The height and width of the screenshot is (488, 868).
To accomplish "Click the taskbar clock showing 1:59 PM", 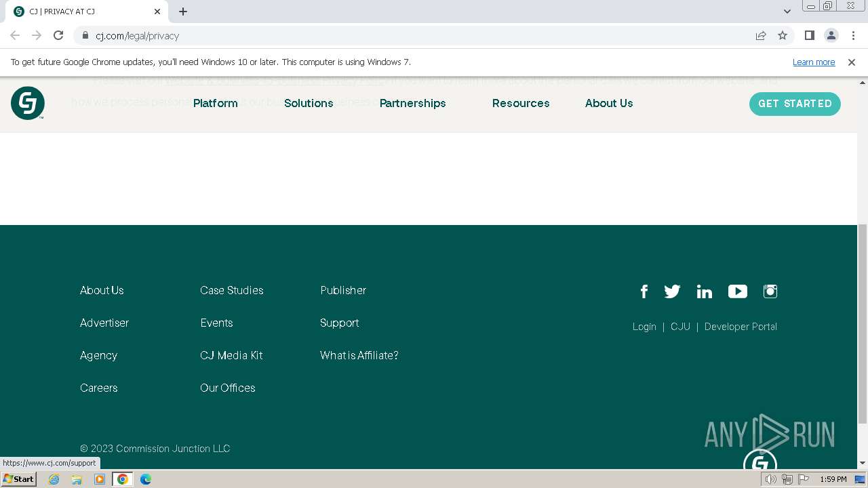I will [833, 479].
